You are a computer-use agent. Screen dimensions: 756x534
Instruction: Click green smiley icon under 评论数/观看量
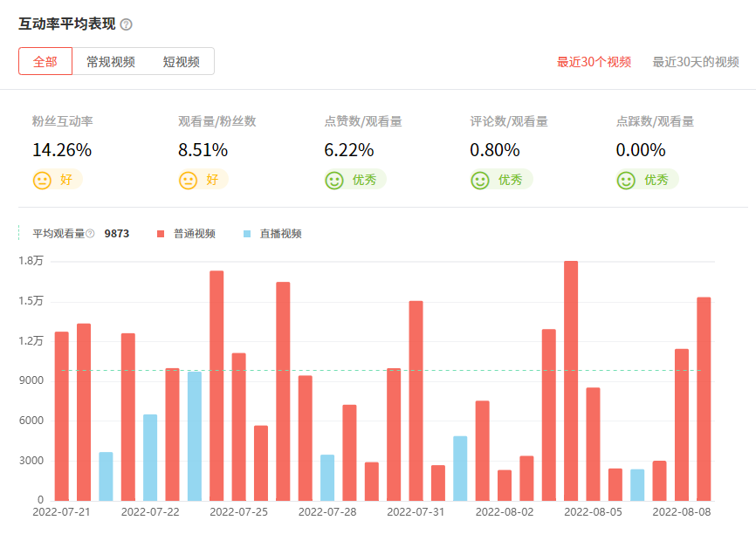tap(479, 181)
